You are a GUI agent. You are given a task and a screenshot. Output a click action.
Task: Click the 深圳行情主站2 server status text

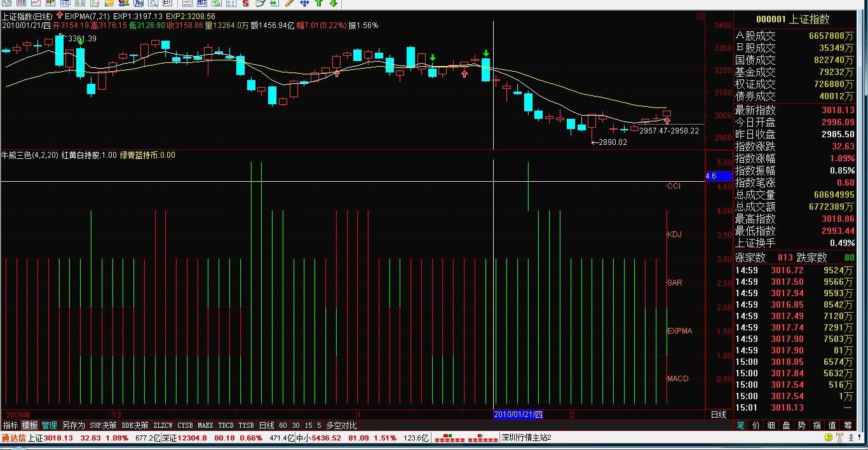pyautogui.click(x=526, y=438)
